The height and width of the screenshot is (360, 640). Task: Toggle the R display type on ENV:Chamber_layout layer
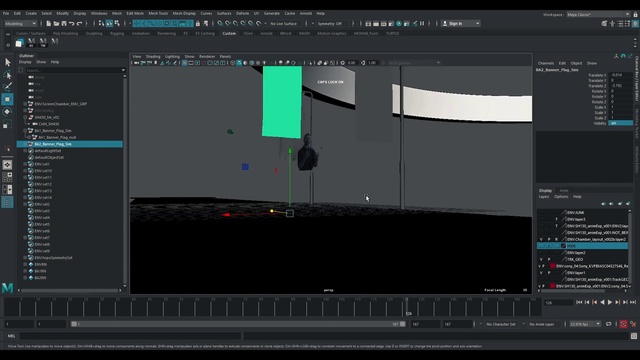pos(556,239)
